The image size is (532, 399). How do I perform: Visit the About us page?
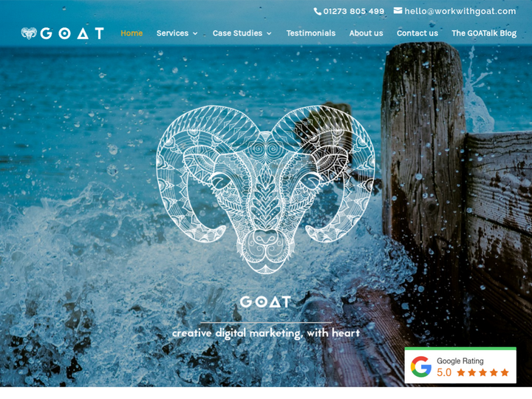[366, 33]
